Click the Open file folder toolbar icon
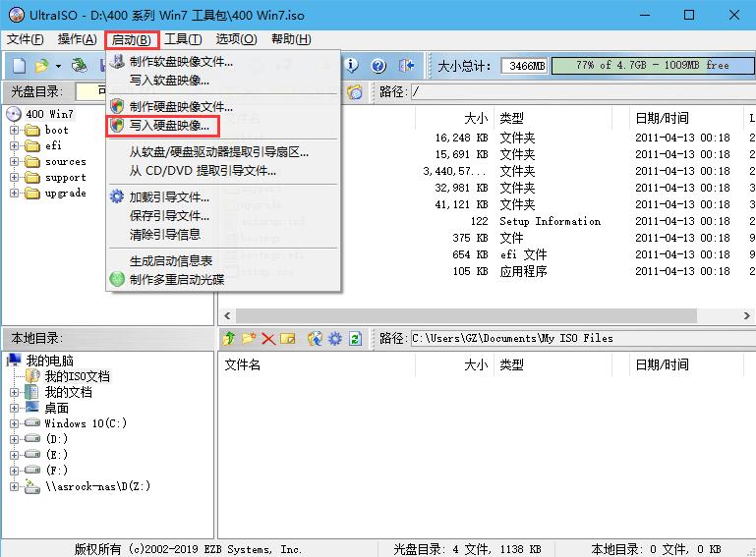Image resolution: width=756 pixels, height=557 pixels. 42,65
